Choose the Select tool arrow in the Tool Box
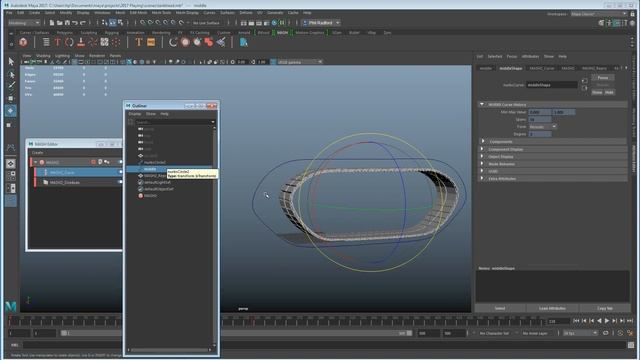 11,62
